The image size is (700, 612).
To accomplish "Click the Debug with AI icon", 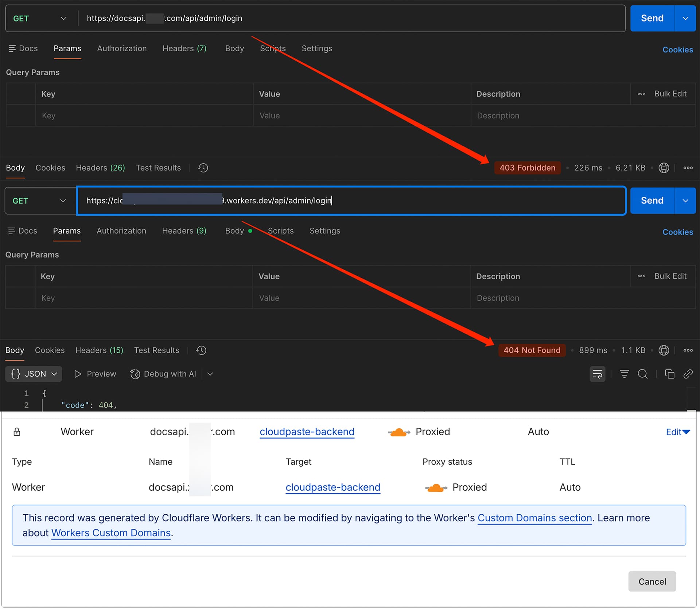I will coord(135,374).
